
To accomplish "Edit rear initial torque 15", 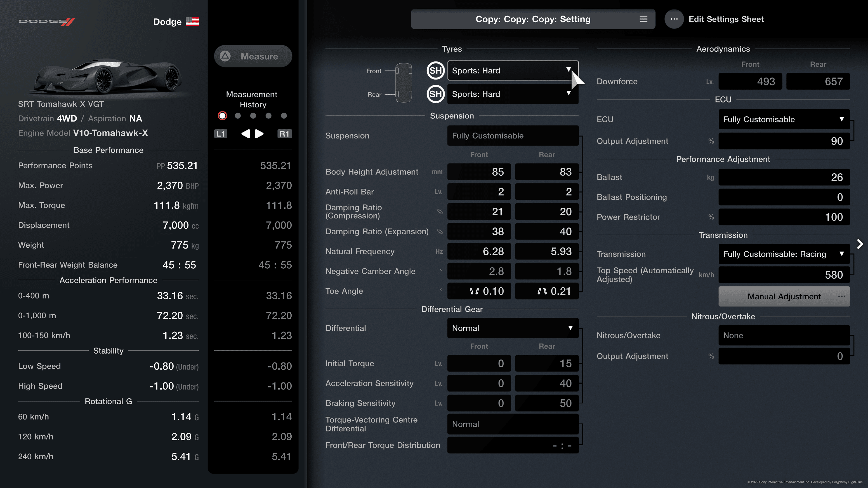I will [x=547, y=363].
